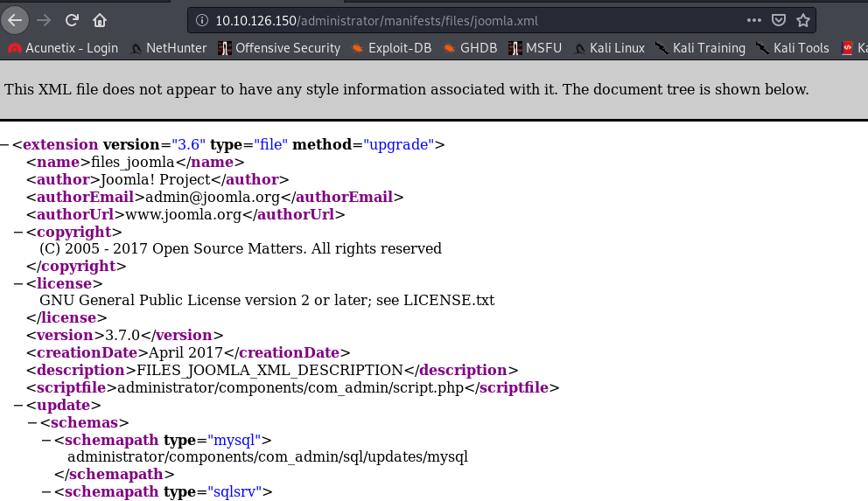Click the version value 3.7.0
The height and width of the screenshot is (501, 868).
(122, 335)
